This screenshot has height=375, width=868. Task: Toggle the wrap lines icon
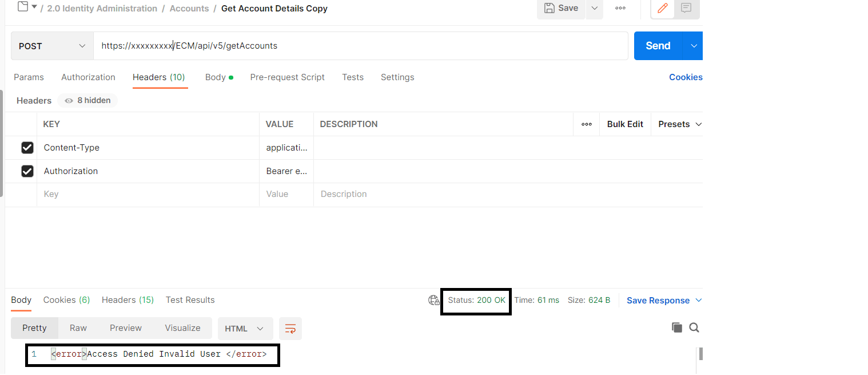click(290, 329)
